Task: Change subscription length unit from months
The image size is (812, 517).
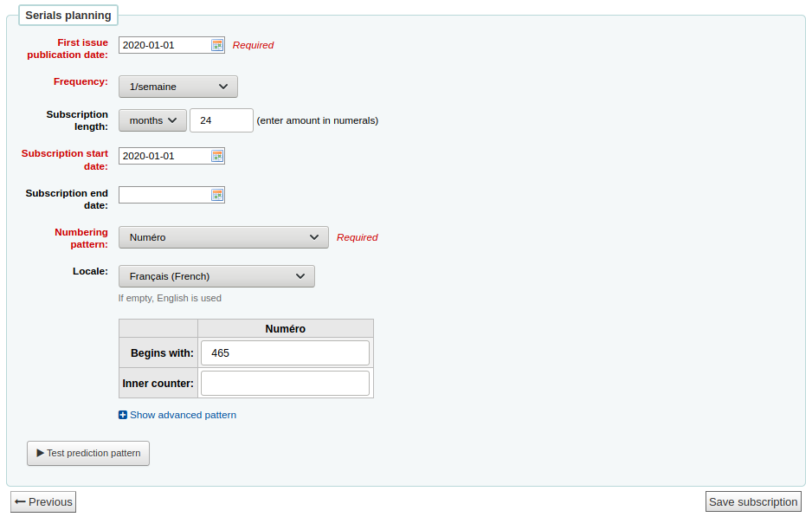Action: pos(152,120)
